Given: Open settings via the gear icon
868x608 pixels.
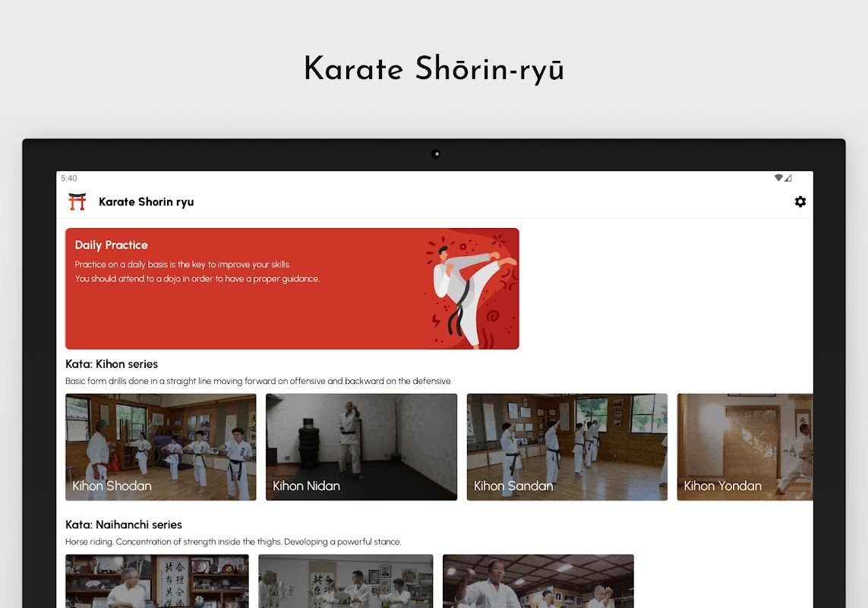Looking at the screenshot, I should tap(800, 201).
